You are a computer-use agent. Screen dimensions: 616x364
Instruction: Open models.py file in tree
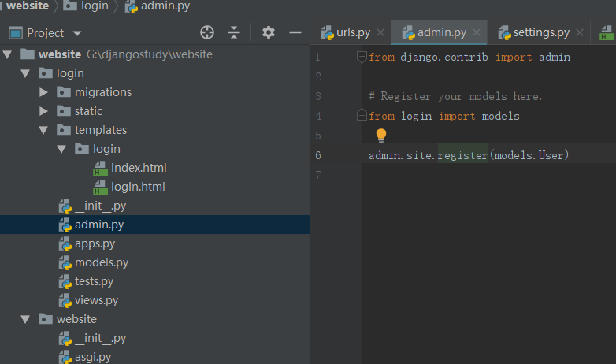[102, 262]
